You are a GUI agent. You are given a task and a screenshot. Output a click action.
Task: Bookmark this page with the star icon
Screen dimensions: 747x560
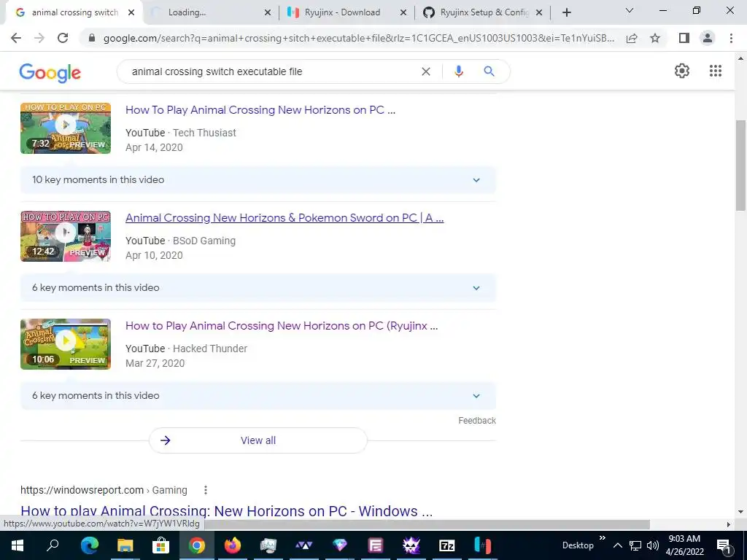pyautogui.click(x=655, y=38)
